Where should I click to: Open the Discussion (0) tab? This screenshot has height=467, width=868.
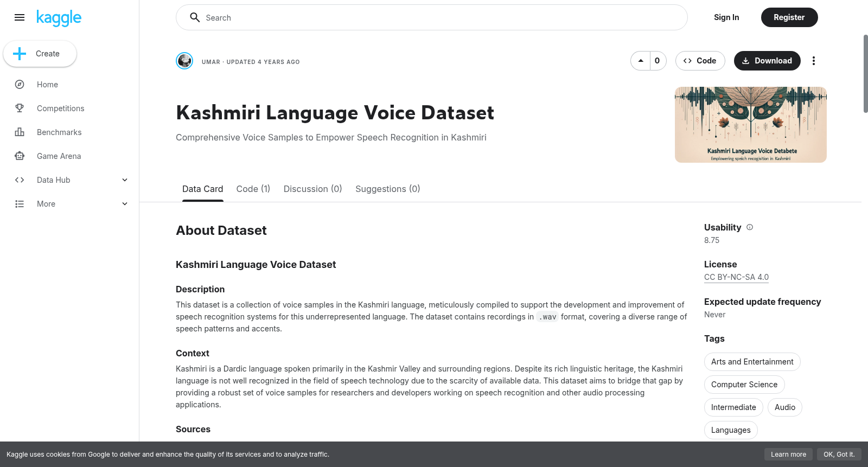[x=312, y=189]
